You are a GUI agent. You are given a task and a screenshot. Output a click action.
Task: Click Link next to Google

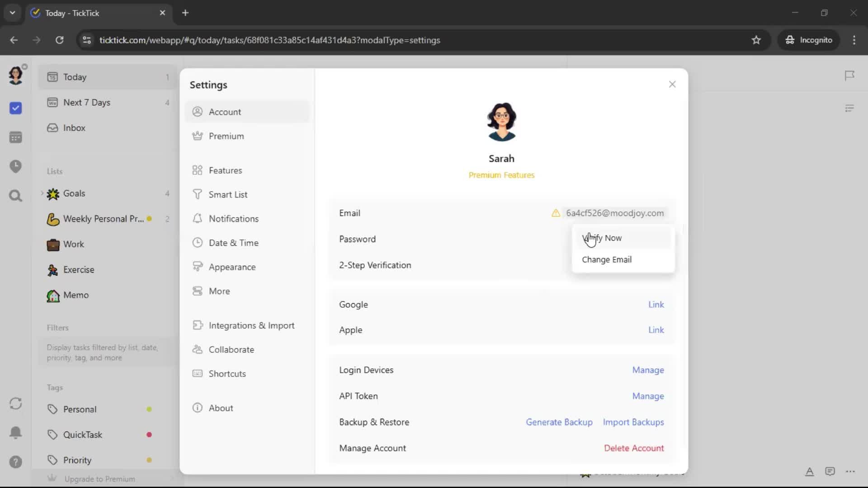click(x=656, y=305)
